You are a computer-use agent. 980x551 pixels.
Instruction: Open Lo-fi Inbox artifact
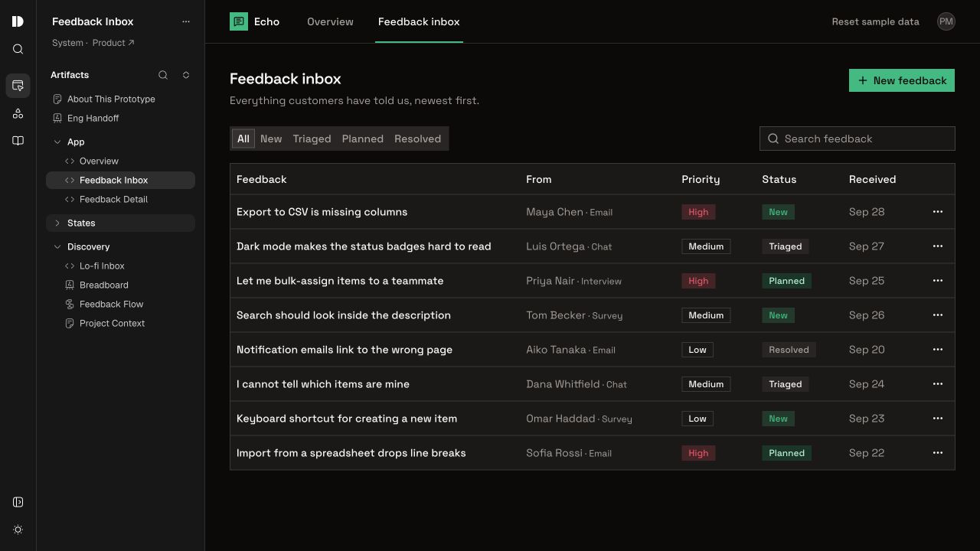pyautogui.click(x=120, y=266)
